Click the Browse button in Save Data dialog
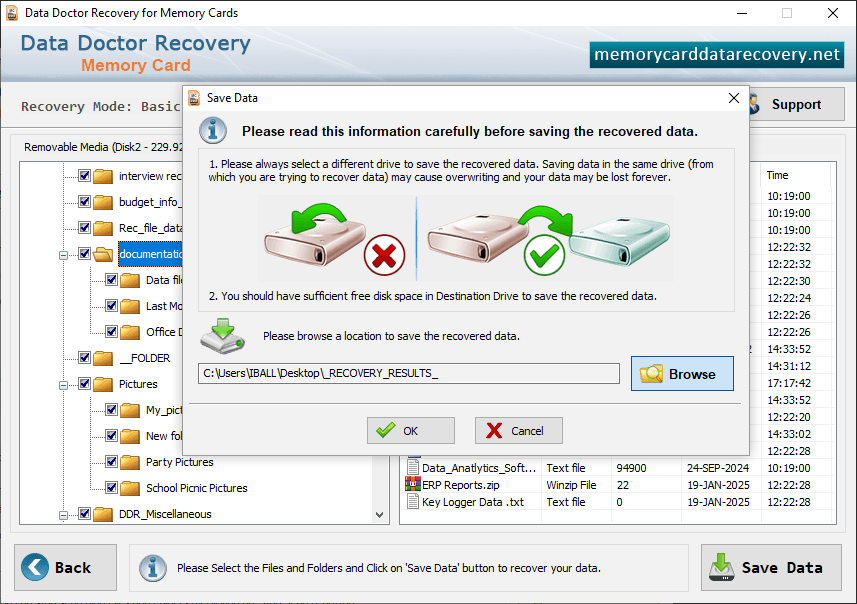The image size is (857, 604). point(682,374)
